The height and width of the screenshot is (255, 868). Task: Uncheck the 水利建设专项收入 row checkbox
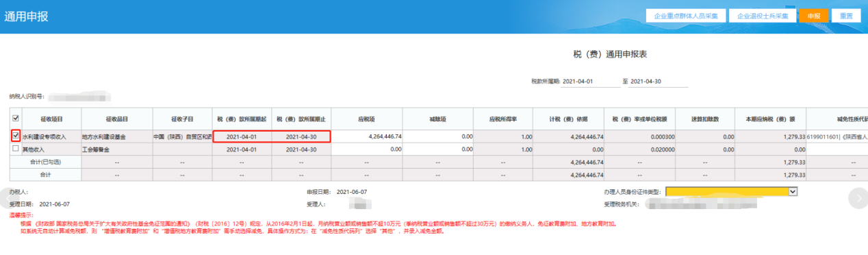click(16, 136)
